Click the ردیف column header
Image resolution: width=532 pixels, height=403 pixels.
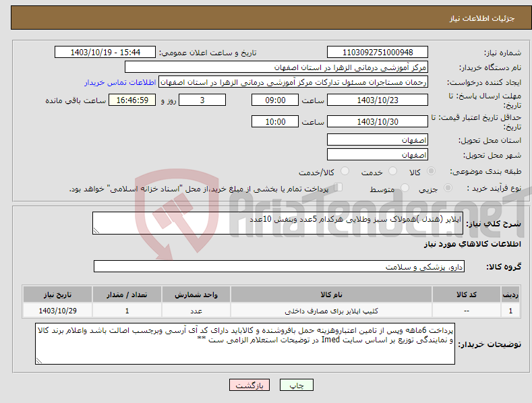click(x=510, y=294)
